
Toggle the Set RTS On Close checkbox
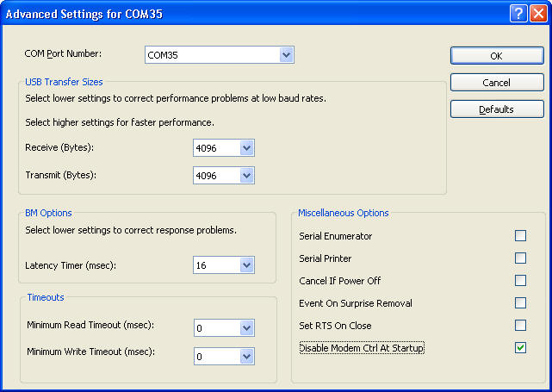[520, 326]
